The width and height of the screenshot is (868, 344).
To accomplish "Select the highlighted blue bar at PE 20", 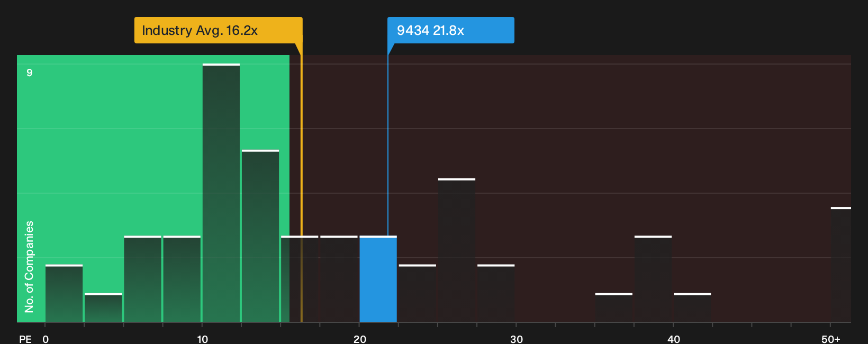I will click(378, 279).
